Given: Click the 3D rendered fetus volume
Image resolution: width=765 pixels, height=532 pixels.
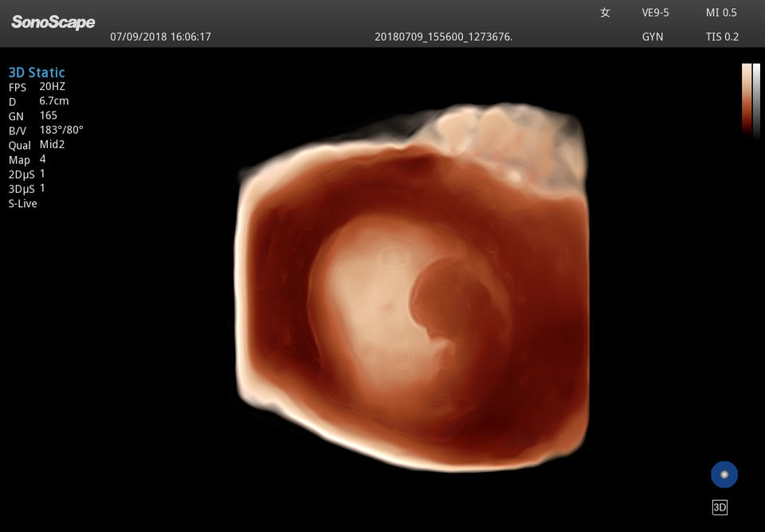Looking at the screenshot, I should coord(412,288).
